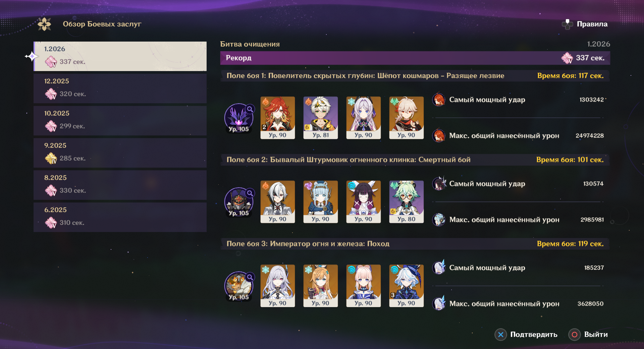Open the 6.2025 record with 310 сек.
Image resolution: width=644 pixels, height=349 pixels.
point(120,217)
